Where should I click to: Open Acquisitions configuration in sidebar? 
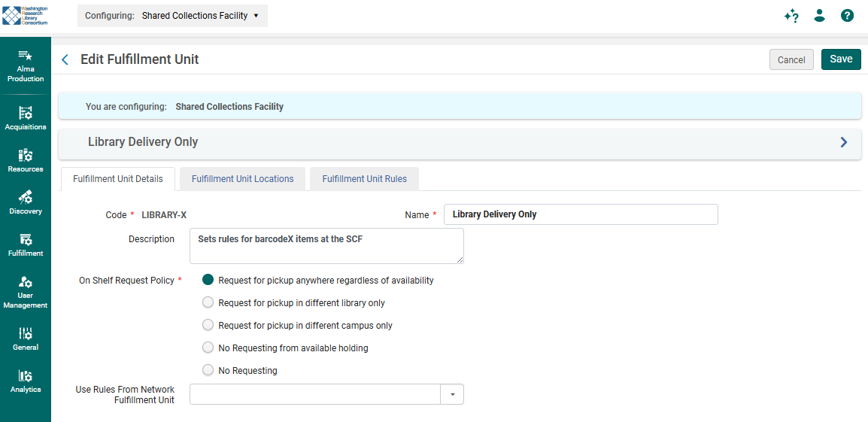pos(26,118)
